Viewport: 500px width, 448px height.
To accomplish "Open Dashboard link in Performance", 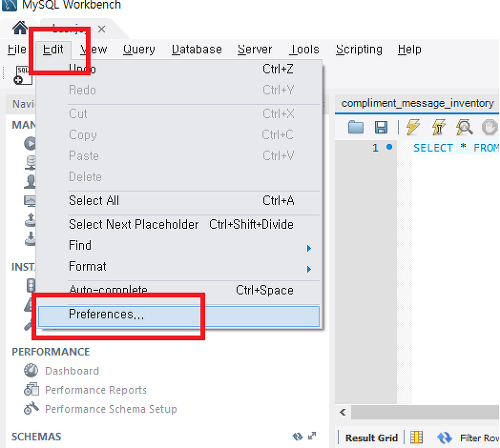I will (72, 371).
